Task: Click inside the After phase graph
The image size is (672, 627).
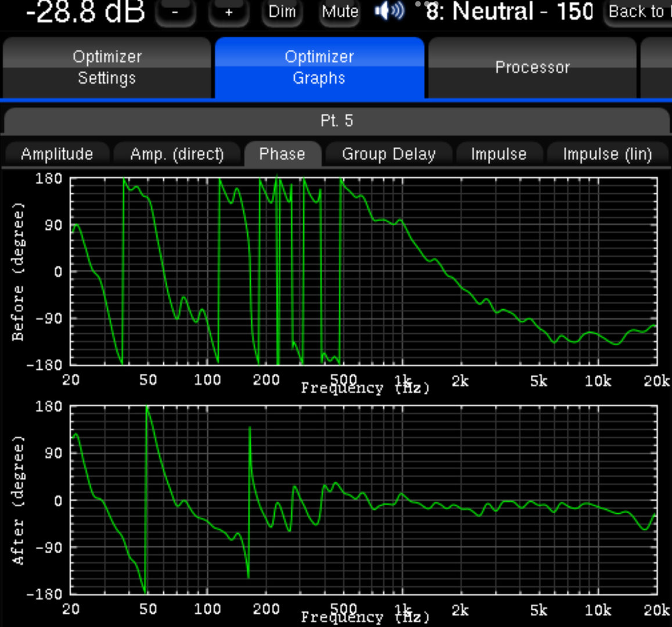Action: [x=364, y=500]
